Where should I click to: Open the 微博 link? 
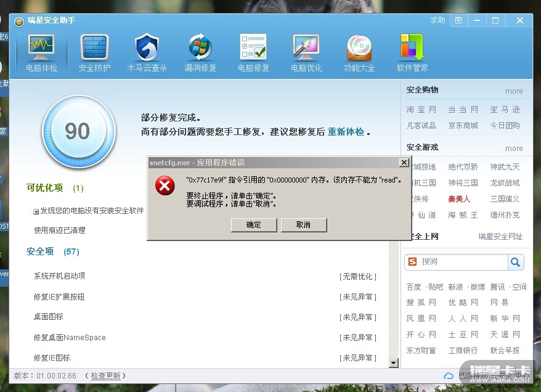click(478, 287)
